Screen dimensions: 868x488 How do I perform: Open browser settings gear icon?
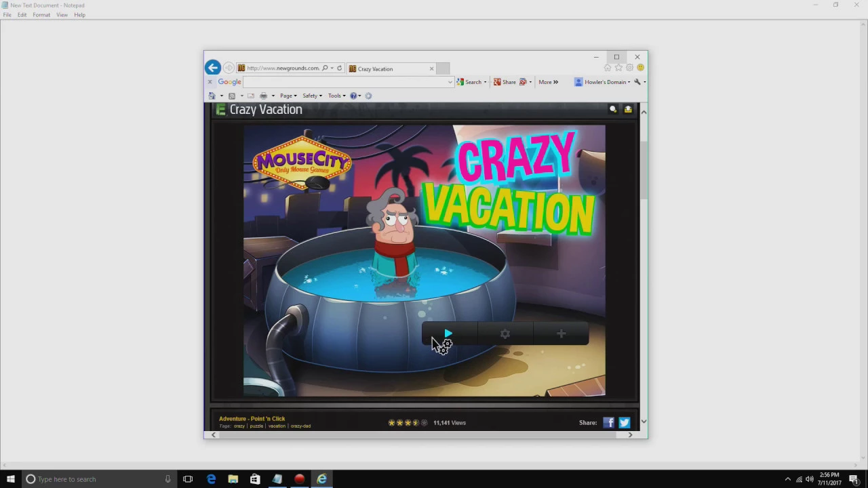click(629, 68)
